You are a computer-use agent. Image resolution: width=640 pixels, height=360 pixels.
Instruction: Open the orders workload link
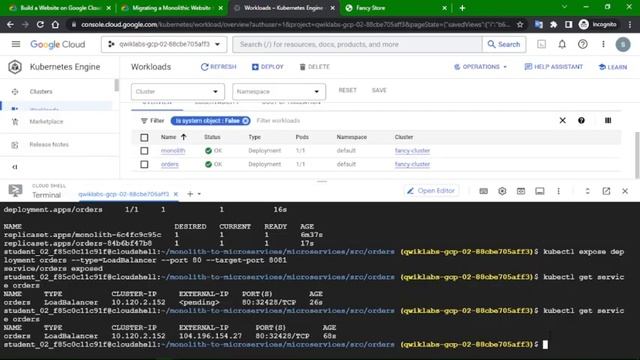[x=170, y=164]
